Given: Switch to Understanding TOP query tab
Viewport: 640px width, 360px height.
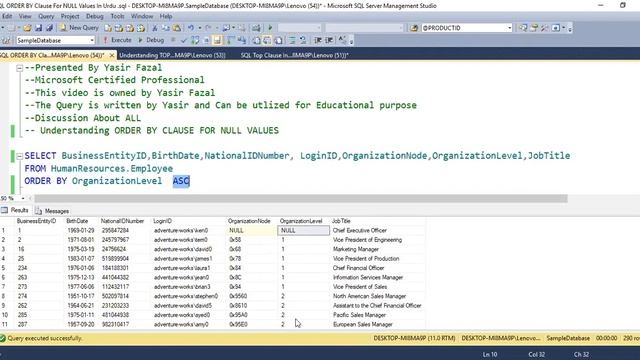Looking at the screenshot, I should click(172, 55).
